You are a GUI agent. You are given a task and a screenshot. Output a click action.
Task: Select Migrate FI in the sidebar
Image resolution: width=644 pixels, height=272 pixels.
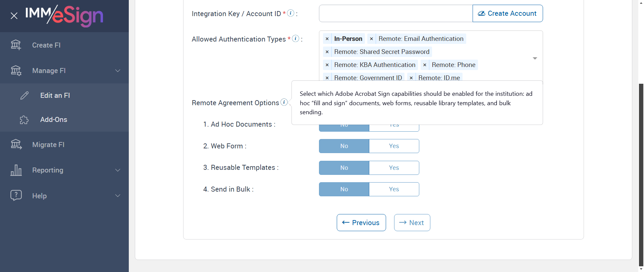point(48,145)
